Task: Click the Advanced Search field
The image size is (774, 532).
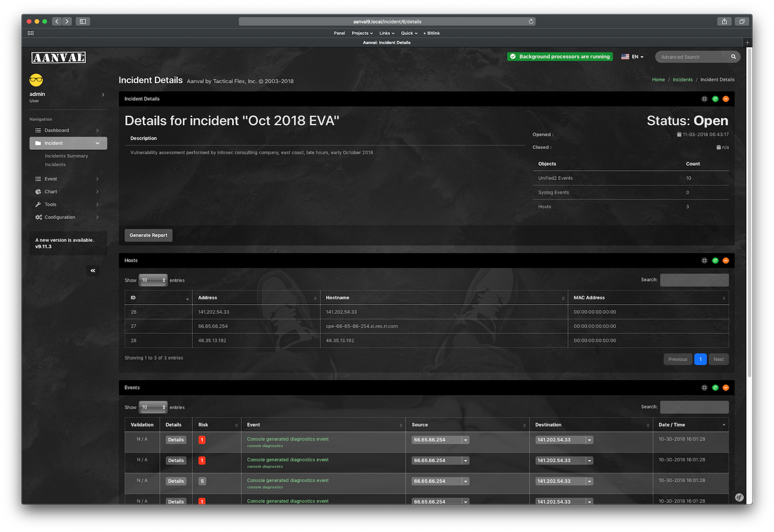Action: [693, 57]
